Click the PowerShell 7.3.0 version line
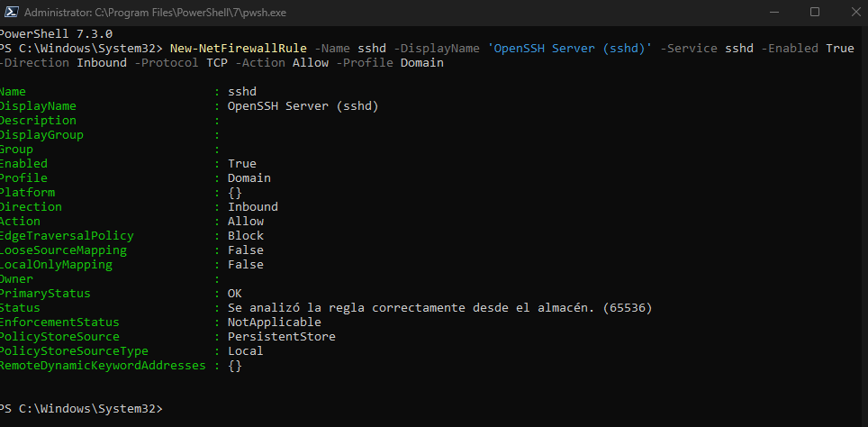The width and height of the screenshot is (868, 427). click(x=56, y=34)
